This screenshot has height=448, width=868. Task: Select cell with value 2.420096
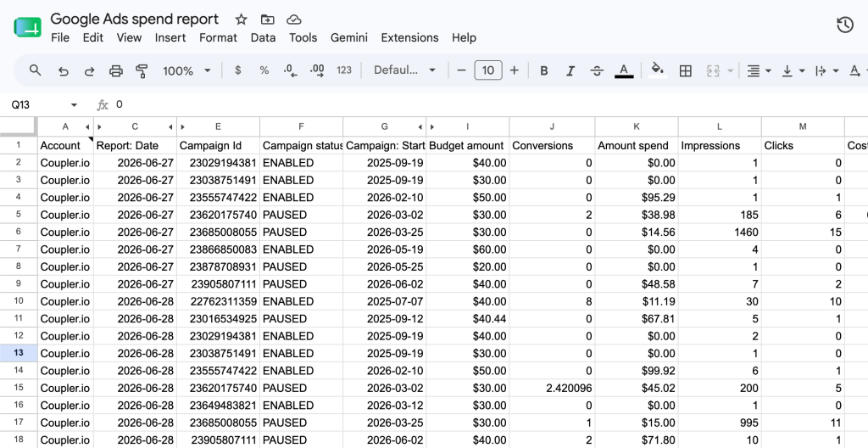[552, 388]
